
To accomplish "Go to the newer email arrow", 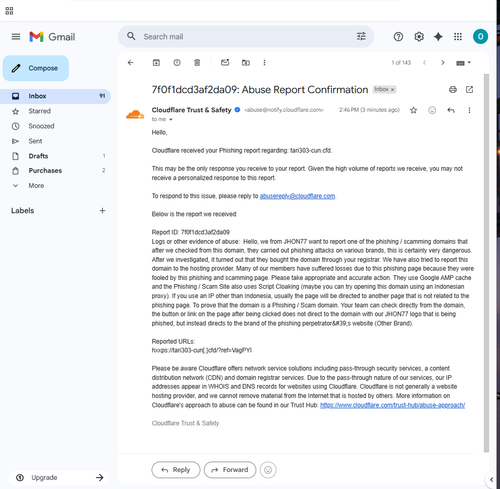I will (424, 63).
